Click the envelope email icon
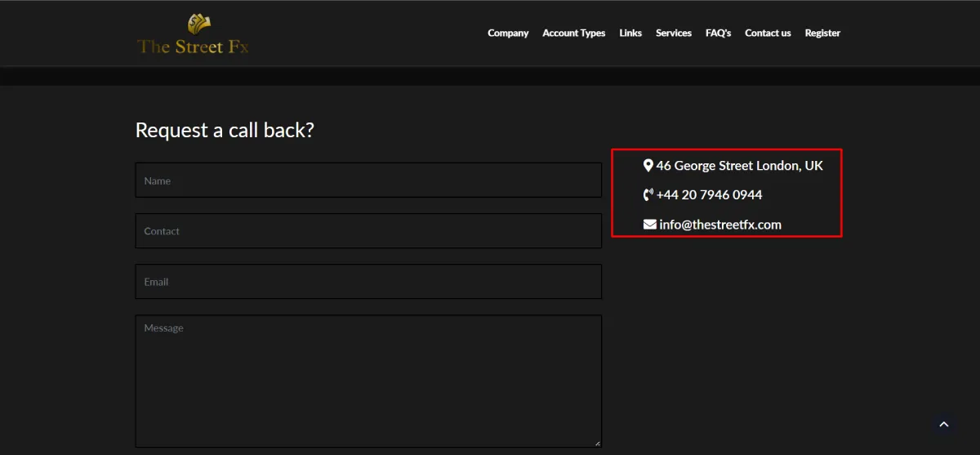This screenshot has height=455, width=980. coord(650,225)
